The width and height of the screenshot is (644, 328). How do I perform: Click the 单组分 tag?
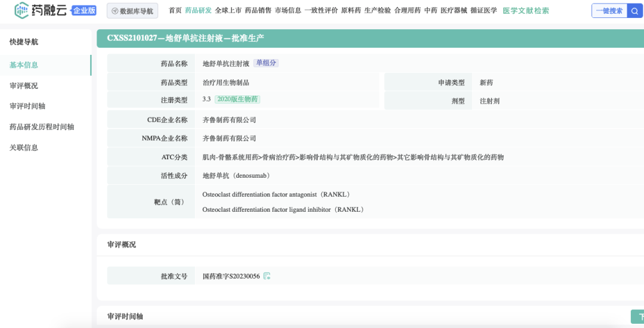[x=266, y=63]
